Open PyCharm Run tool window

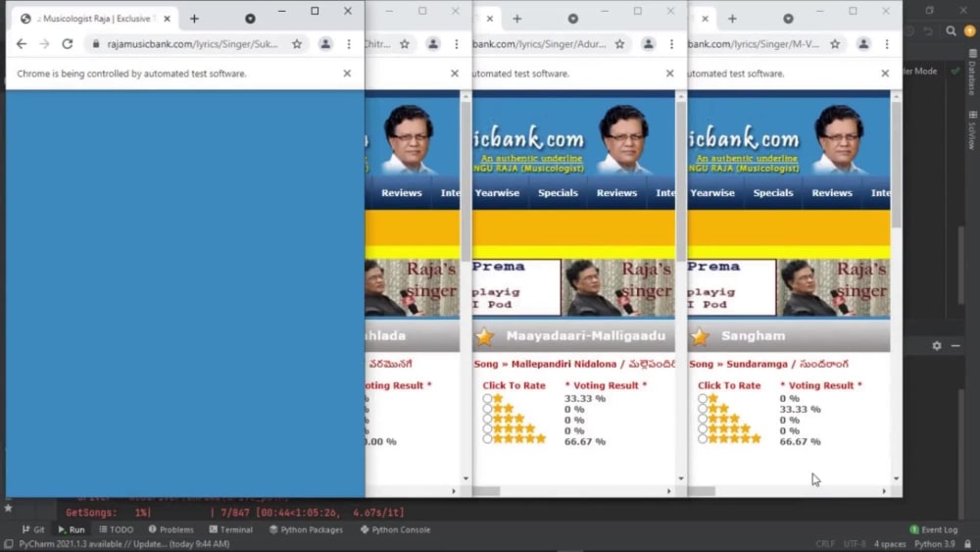pos(72,529)
